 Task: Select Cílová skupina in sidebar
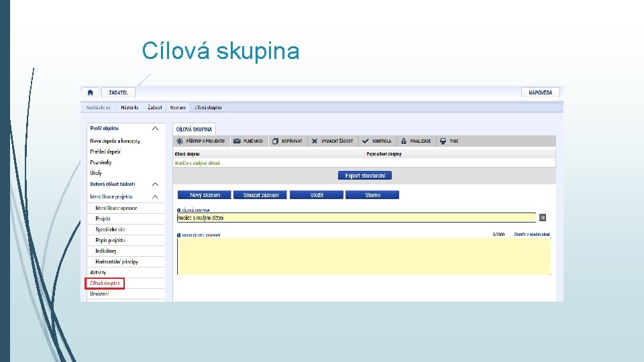(x=105, y=283)
